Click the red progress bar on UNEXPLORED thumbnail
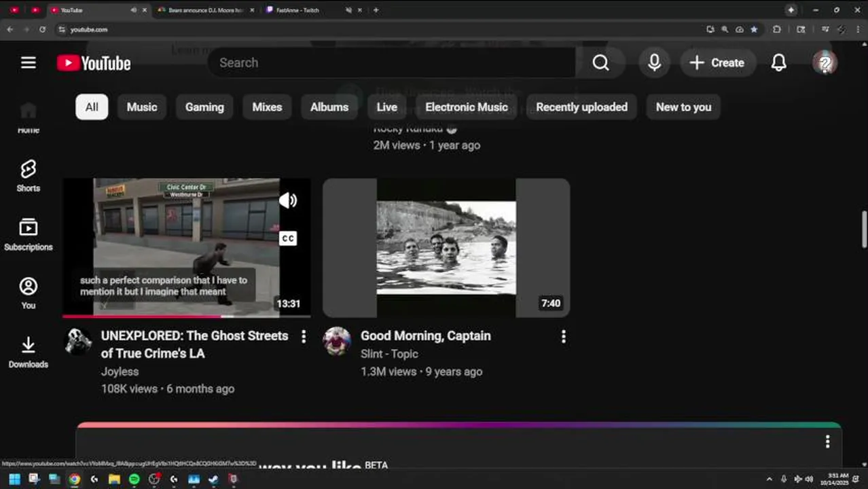This screenshot has width=868, height=489. click(x=141, y=316)
